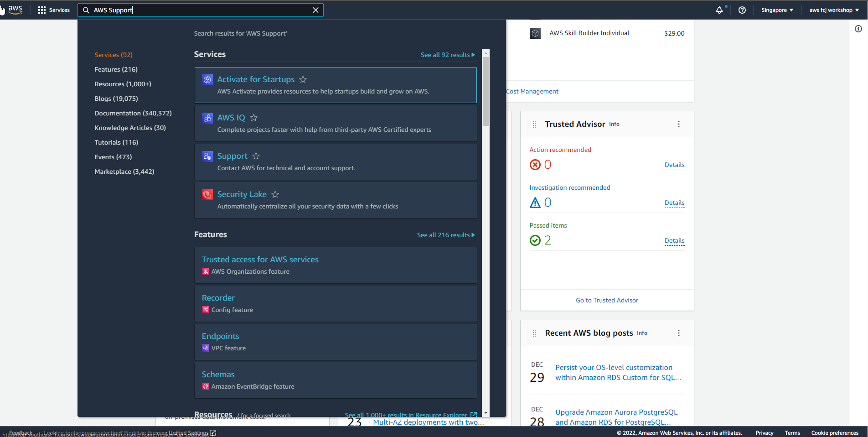See all 216 feature results

point(446,235)
